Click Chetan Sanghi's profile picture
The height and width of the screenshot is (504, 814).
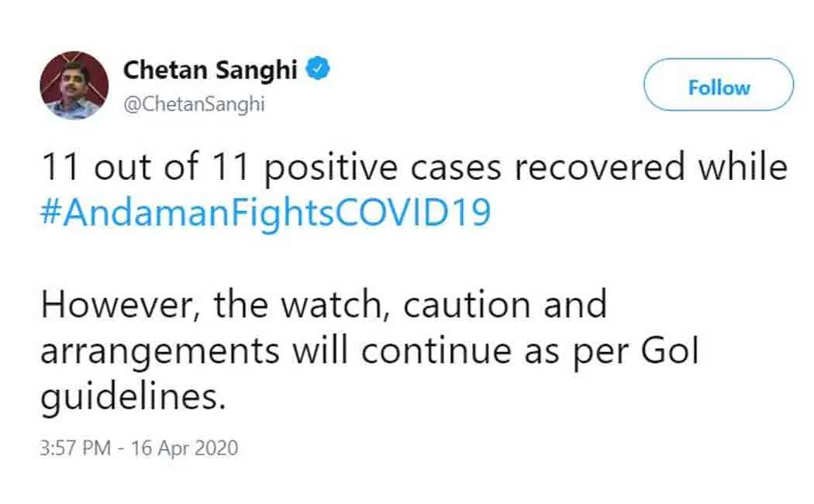(74, 85)
